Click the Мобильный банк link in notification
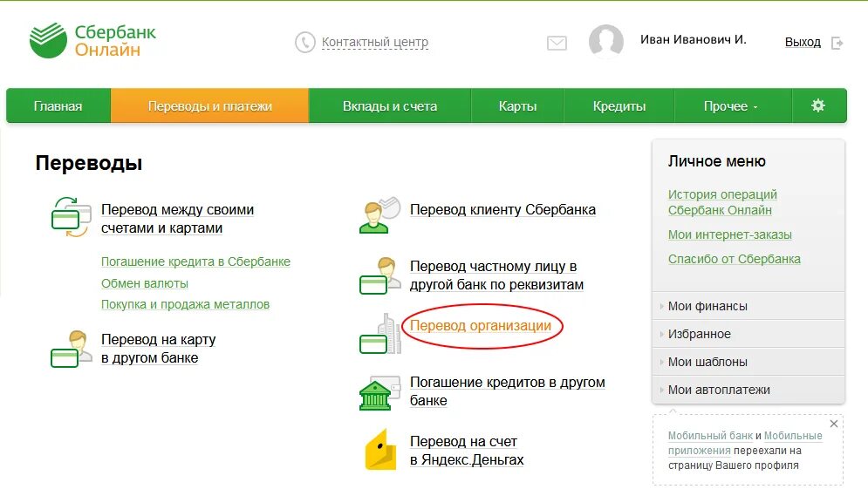 (710, 436)
